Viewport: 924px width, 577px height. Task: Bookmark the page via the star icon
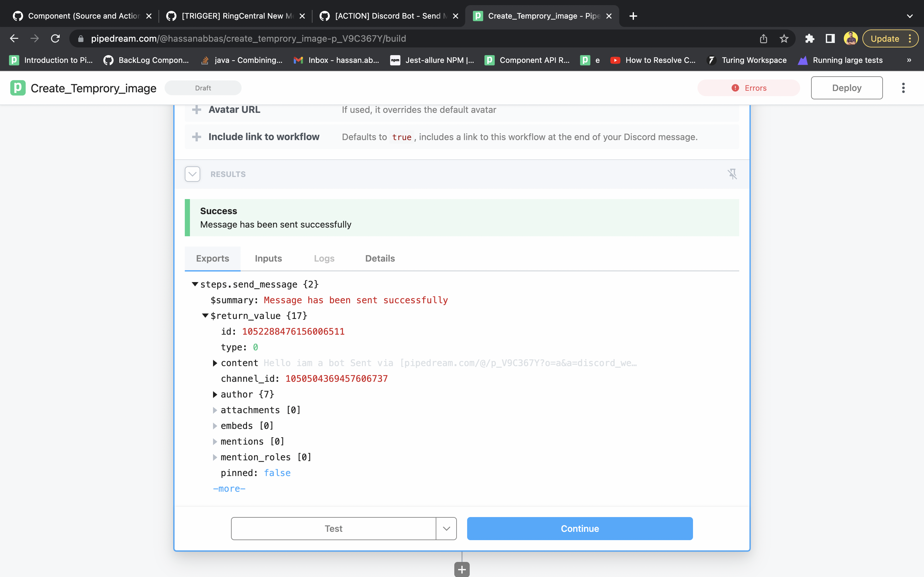tap(784, 38)
